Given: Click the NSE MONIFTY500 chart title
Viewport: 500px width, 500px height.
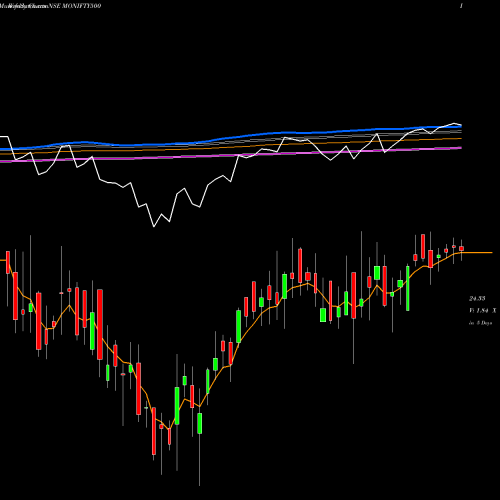Looking at the screenshot, I should (75, 6).
